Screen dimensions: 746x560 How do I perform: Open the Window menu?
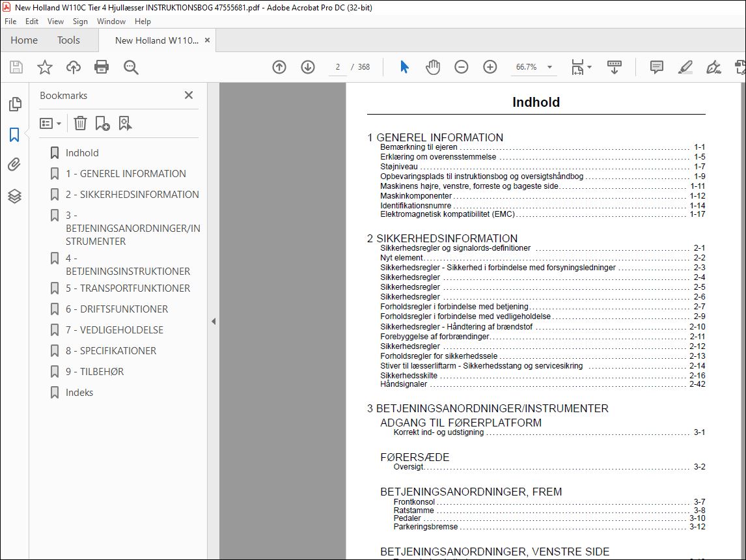click(x=111, y=21)
